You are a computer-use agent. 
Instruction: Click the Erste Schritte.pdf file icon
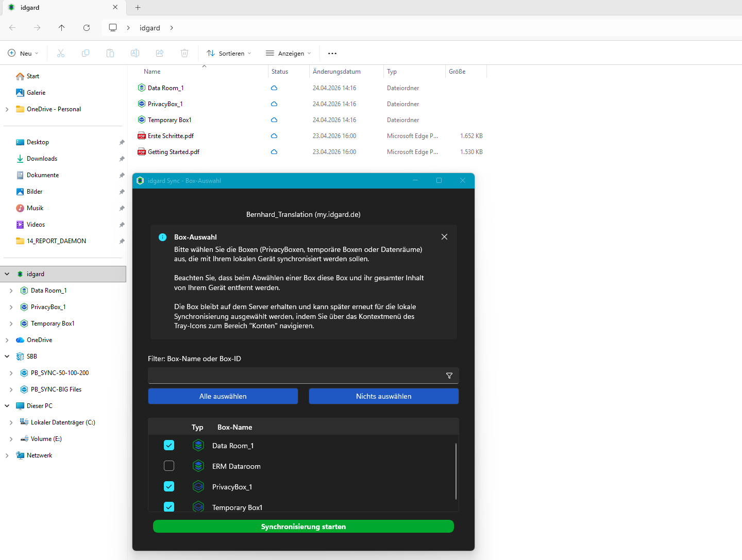pos(142,136)
